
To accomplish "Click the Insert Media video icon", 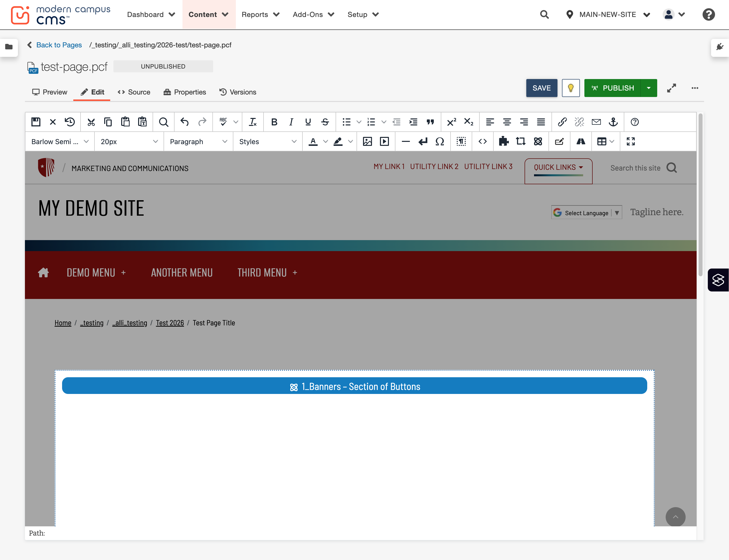I will click(384, 141).
